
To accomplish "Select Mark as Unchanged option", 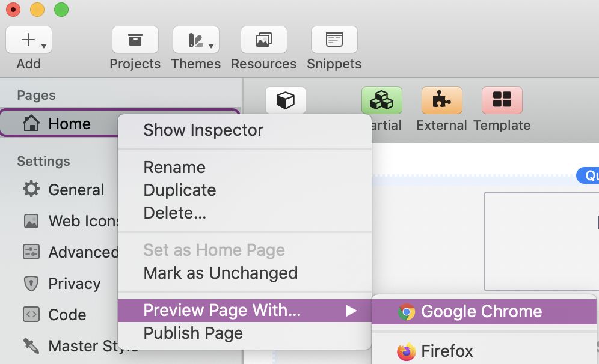I will pos(220,273).
